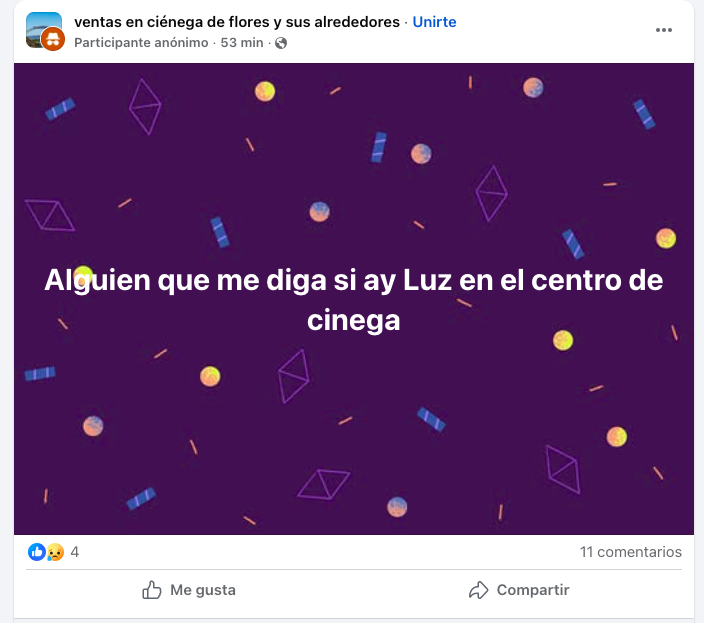Click the sad face reaction emoji
704x623 pixels.
[x=55, y=552]
